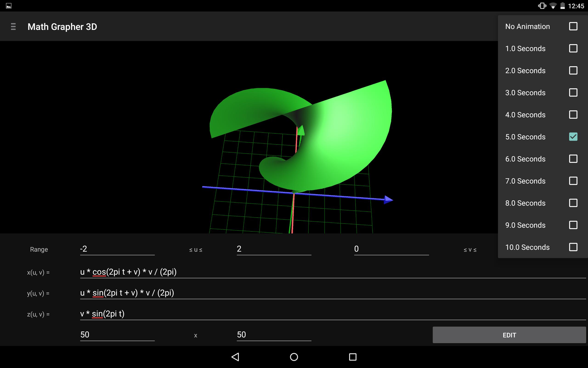Check the 3.0 Seconds checkbox
This screenshot has height=368, width=588.
pyautogui.click(x=573, y=92)
